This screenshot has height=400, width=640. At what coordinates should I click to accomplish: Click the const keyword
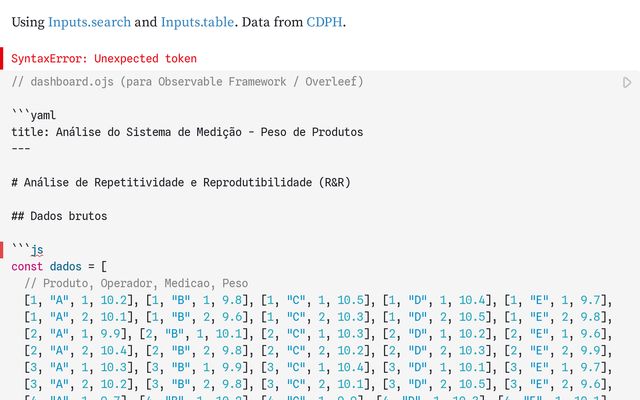[27, 267]
